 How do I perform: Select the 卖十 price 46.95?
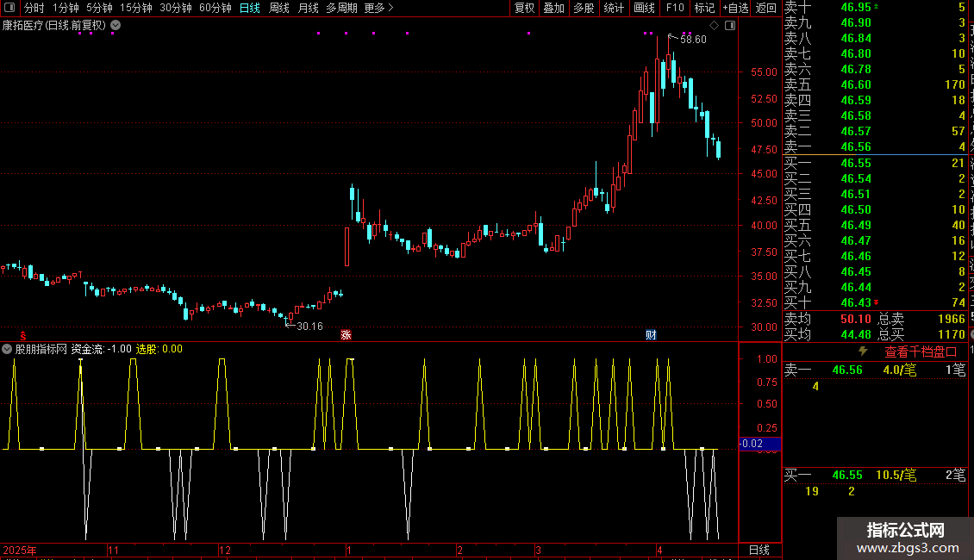[x=856, y=7]
